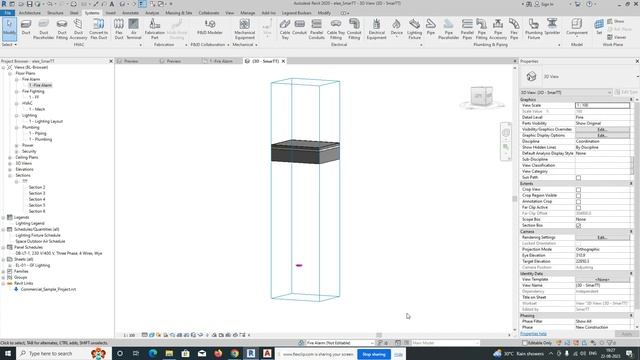Toggle Crop Region Visible checkbox
The image size is (640, 360).
tap(578, 196)
